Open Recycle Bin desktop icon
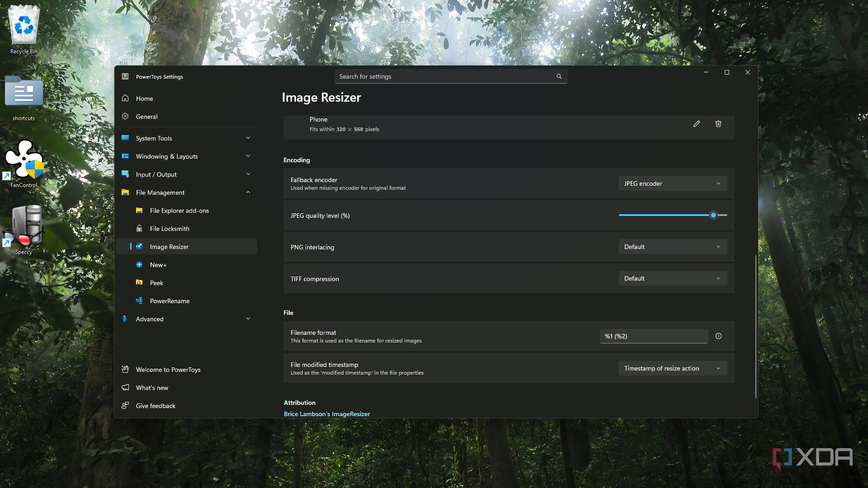This screenshot has width=868, height=488. tap(24, 29)
